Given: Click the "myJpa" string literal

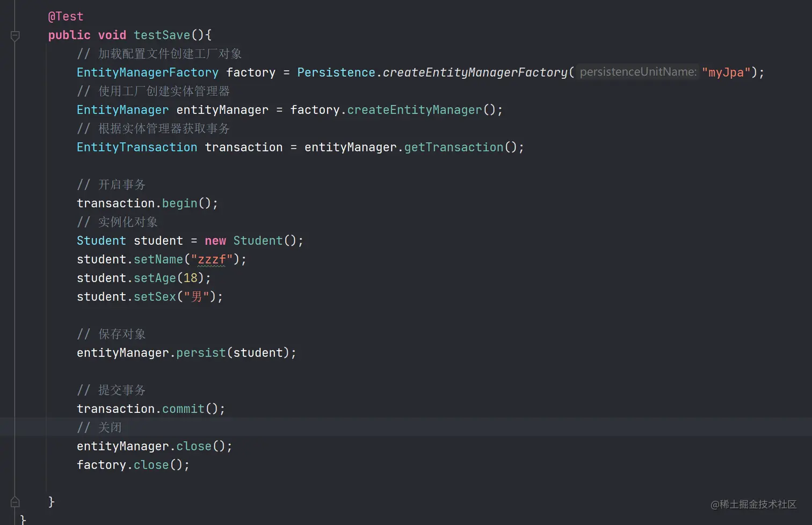Looking at the screenshot, I should (726, 72).
